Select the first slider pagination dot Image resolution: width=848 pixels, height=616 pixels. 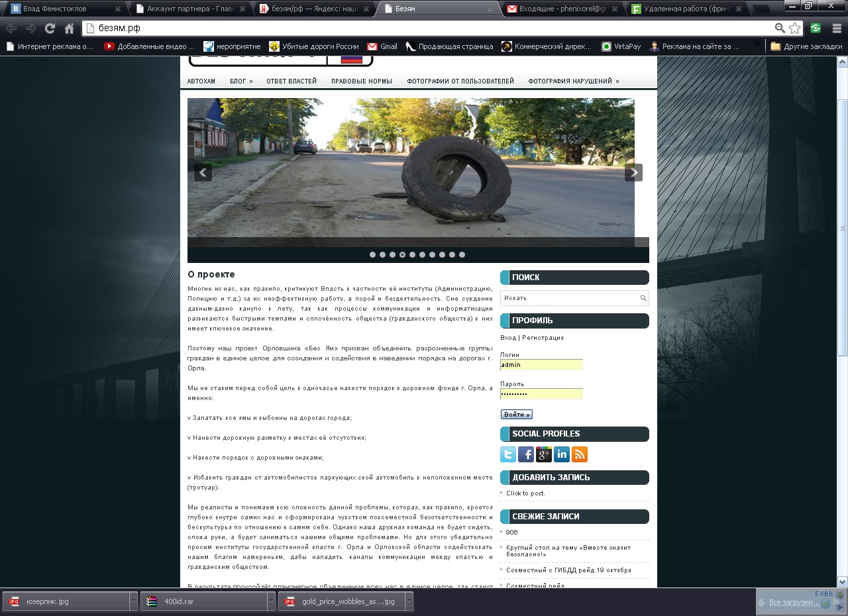(x=372, y=254)
